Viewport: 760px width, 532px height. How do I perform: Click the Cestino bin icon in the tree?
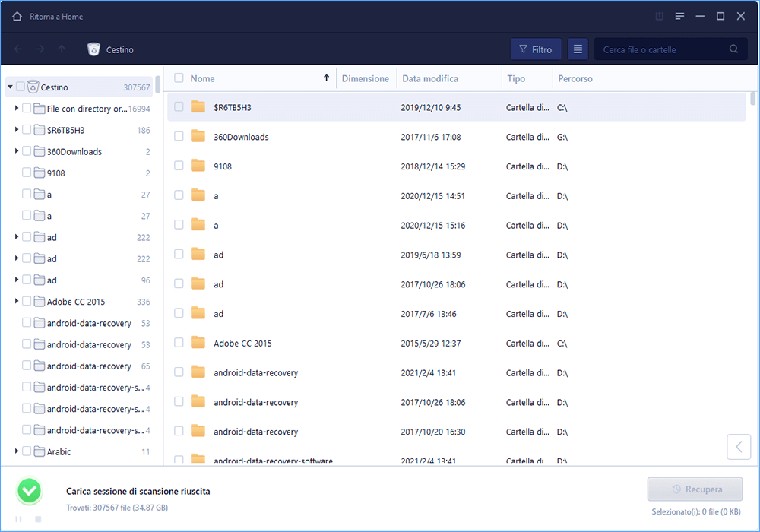pos(33,87)
